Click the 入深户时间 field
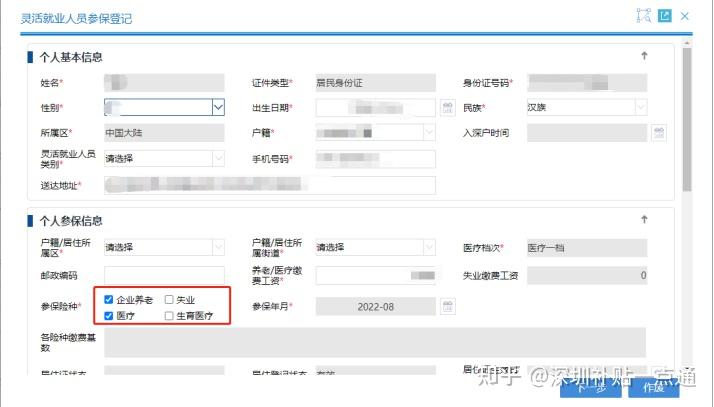Image resolution: width=714 pixels, height=407 pixels. (x=587, y=133)
